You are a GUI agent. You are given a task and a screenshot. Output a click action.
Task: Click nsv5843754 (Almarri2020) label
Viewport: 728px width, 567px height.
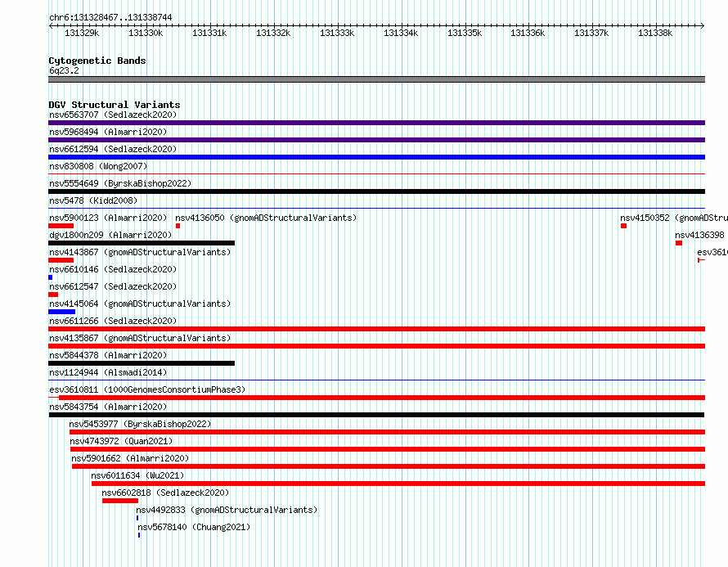tap(108, 407)
